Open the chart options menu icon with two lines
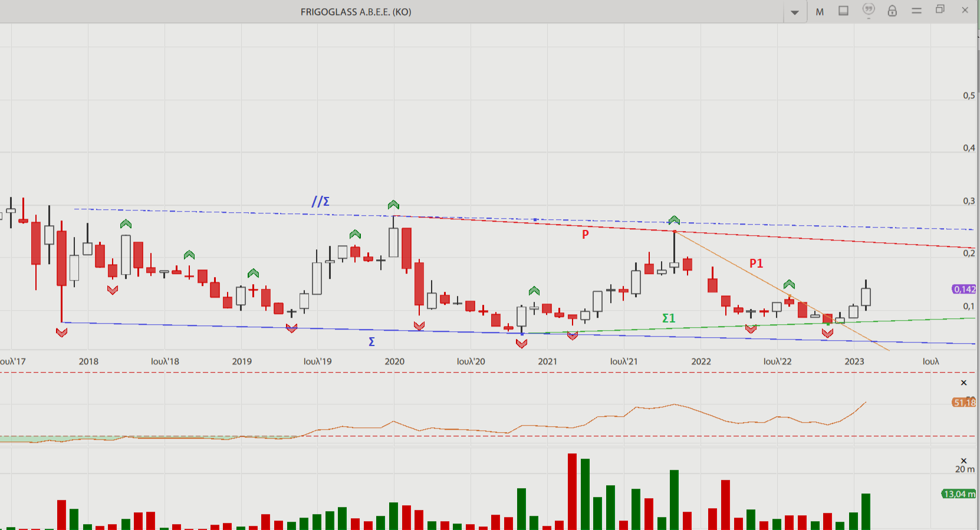 (x=916, y=11)
